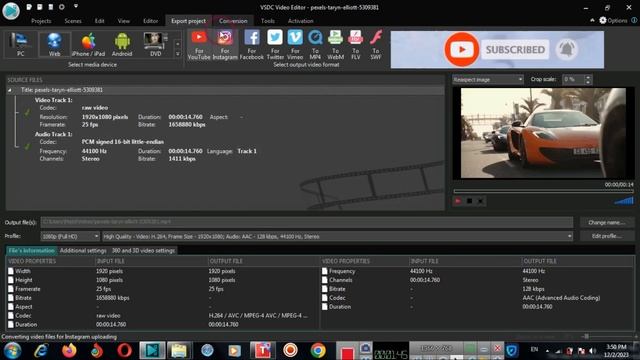Screen dimensions: 640x360
Task: Select the File's information tab
Action: (x=31, y=251)
